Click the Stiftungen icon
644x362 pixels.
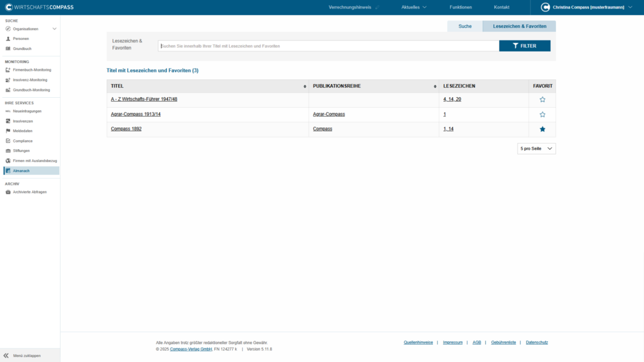pos(8,151)
